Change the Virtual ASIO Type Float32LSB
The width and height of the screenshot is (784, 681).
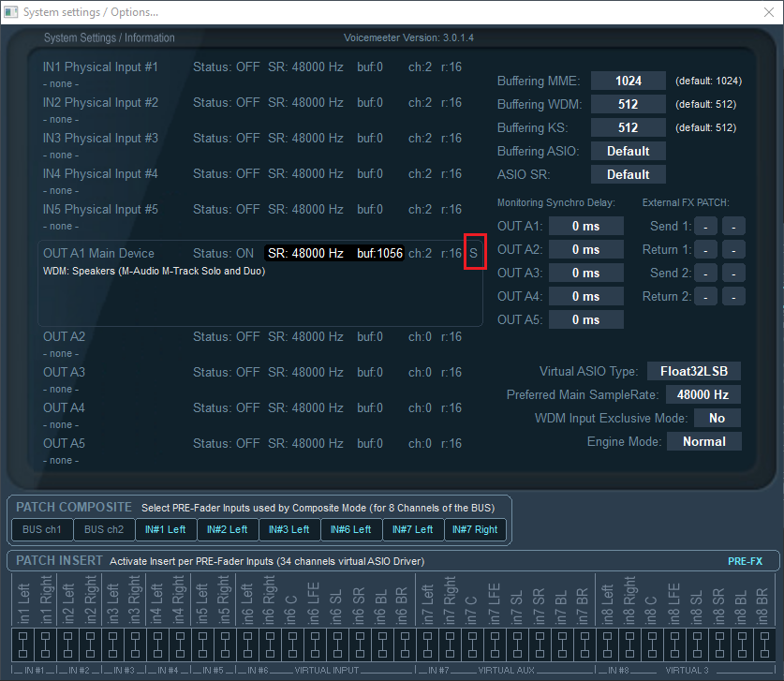click(693, 371)
